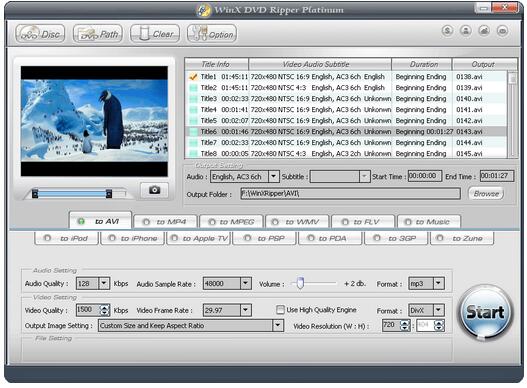Load a DVD with the Disc button
The image size is (527, 388).
[40, 34]
